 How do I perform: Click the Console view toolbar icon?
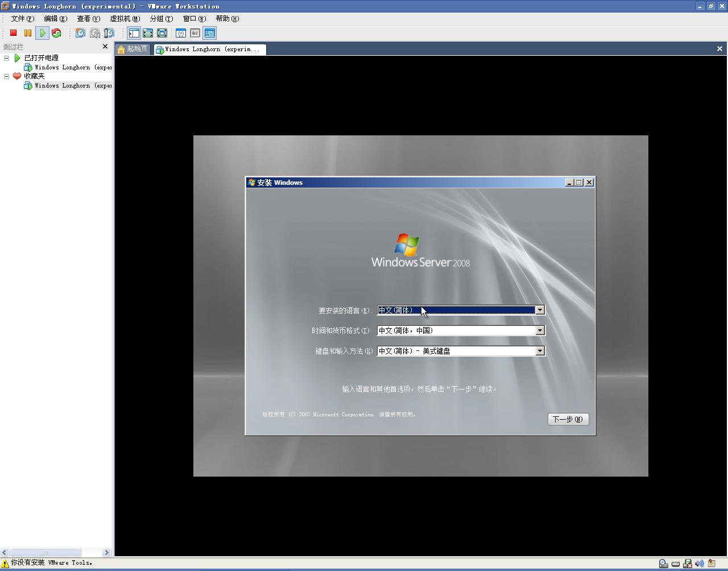tap(210, 33)
